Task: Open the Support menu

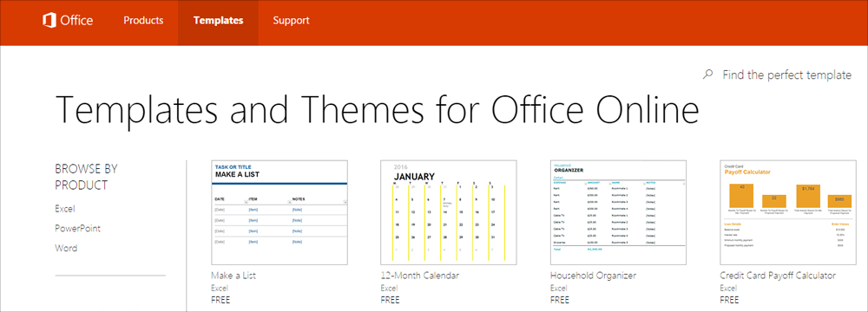Action: tap(291, 21)
